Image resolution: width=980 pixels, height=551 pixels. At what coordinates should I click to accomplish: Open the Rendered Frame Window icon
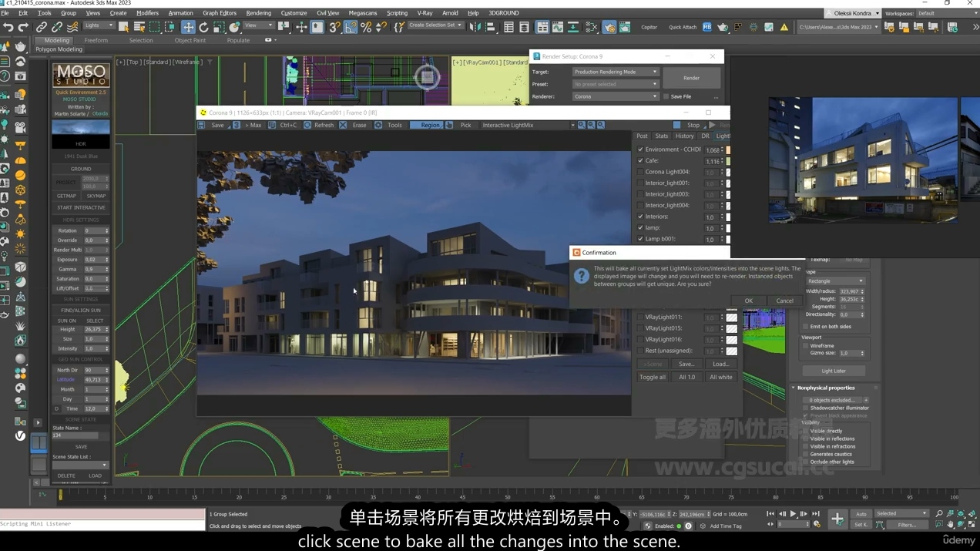[x=625, y=27]
